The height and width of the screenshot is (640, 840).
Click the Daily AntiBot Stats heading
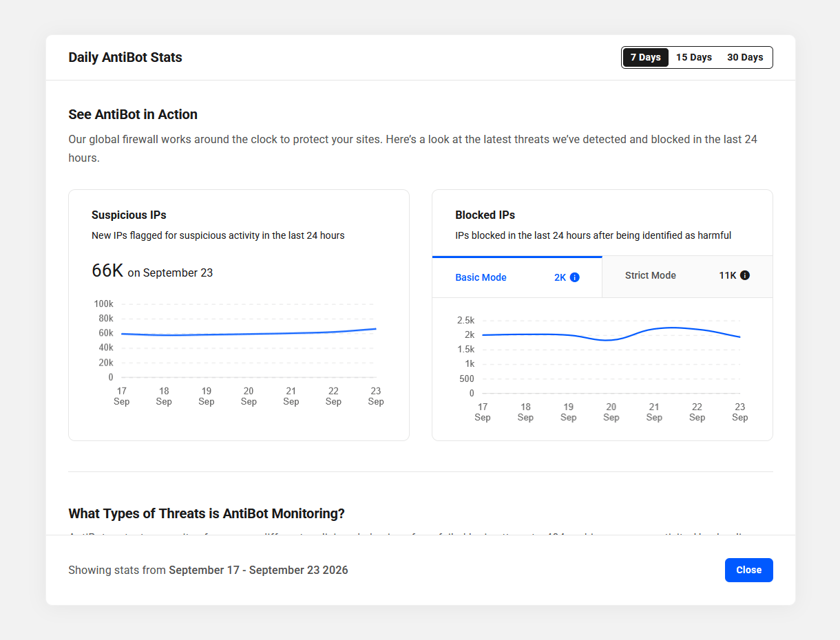[125, 57]
